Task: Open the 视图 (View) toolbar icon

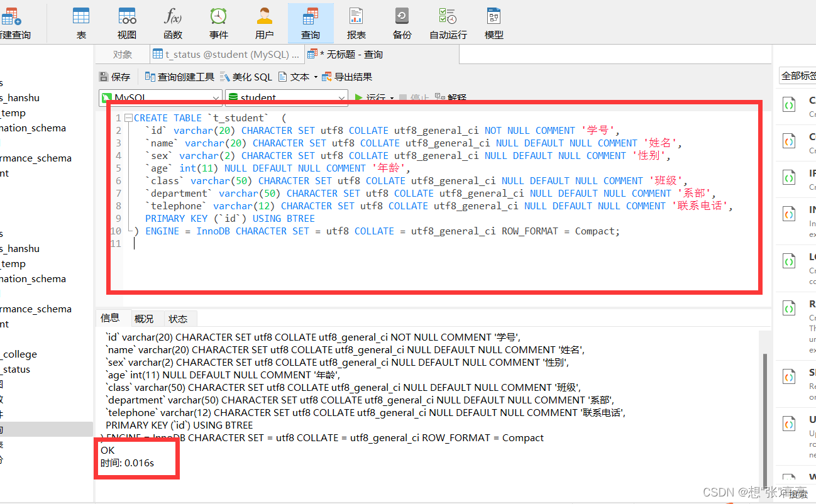Action: click(127, 23)
